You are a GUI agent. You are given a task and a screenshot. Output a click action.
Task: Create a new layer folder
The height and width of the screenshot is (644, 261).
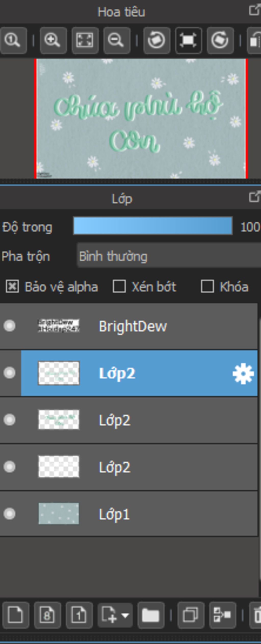point(151,615)
